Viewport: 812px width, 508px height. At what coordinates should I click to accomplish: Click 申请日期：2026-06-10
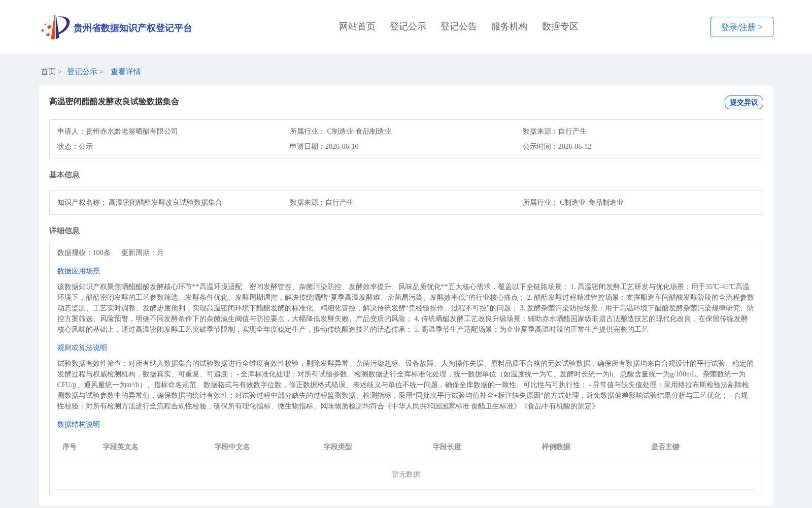[324, 146]
